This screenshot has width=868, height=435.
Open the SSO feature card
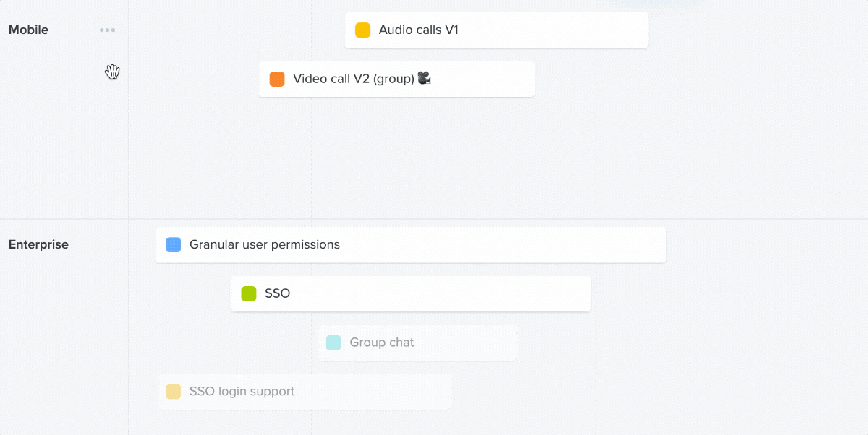click(x=411, y=293)
